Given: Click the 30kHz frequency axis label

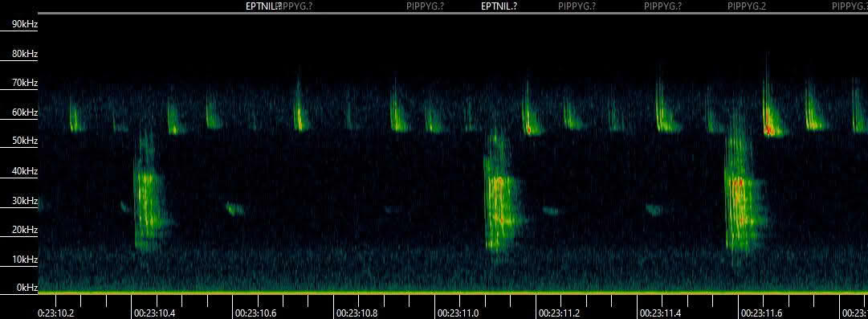Looking at the screenshot, I should pos(25,200).
